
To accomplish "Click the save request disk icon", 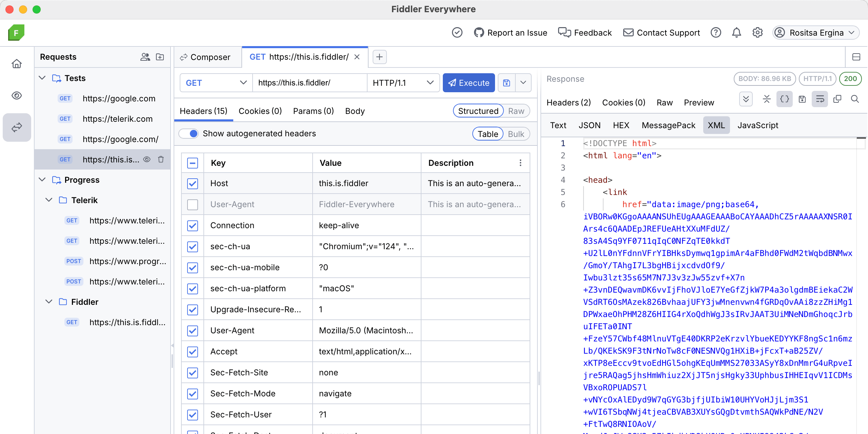I will click(x=506, y=83).
